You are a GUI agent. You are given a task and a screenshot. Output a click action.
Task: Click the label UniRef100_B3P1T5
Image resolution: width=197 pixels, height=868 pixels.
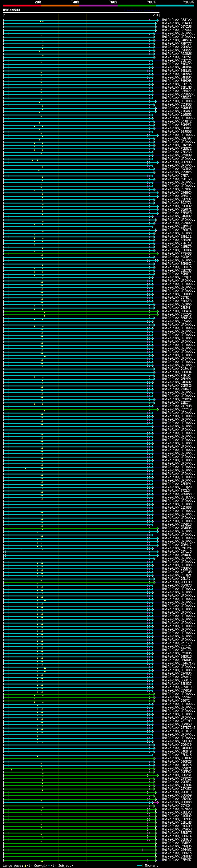(x=177, y=84)
